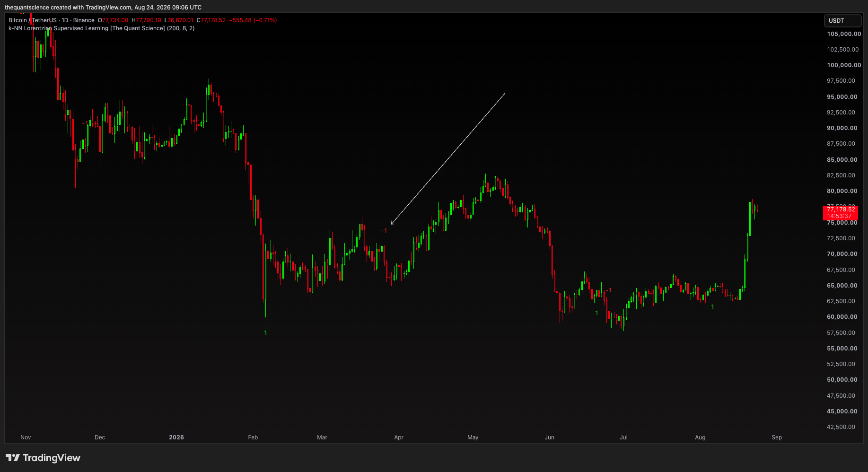Screen dimensions: 868x472
Task: Click the green 1 signal below February low
Action: [265, 333]
